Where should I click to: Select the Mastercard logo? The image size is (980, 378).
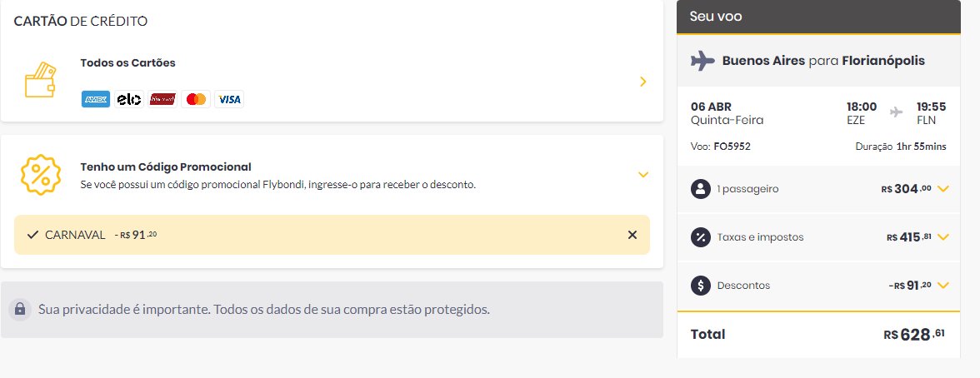196,99
